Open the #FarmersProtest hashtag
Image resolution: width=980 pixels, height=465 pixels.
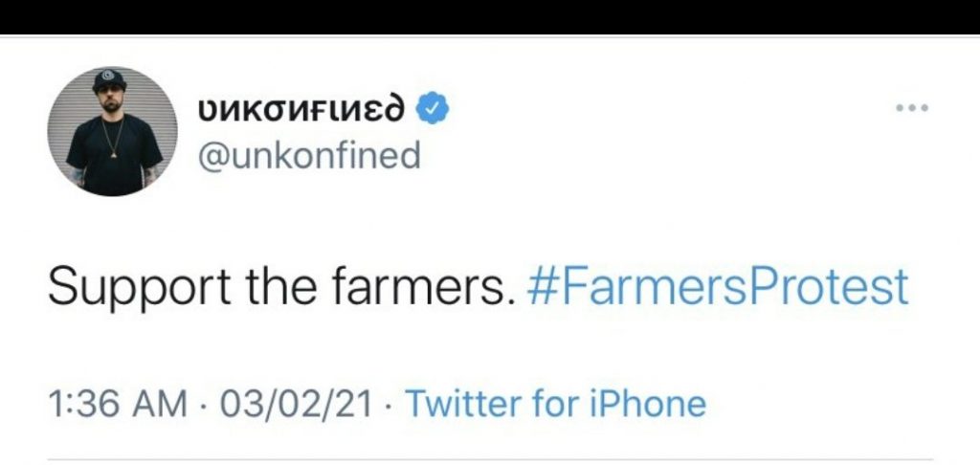tap(717, 287)
